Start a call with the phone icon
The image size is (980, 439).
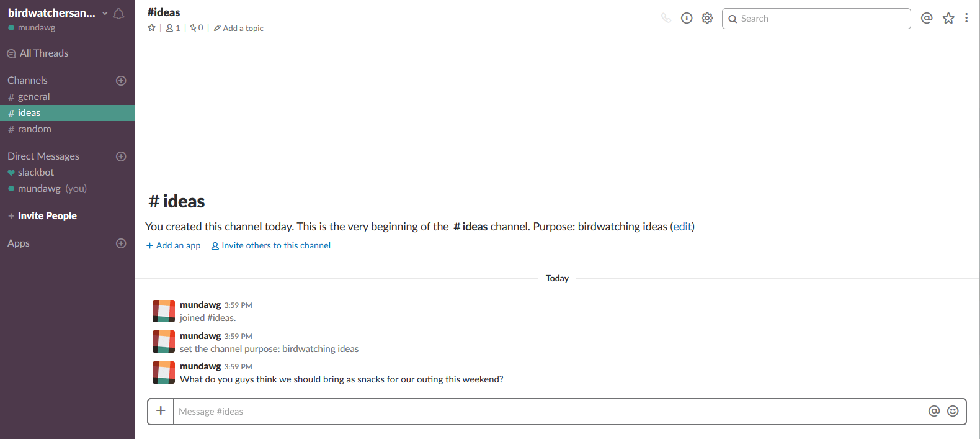click(666, 18)
